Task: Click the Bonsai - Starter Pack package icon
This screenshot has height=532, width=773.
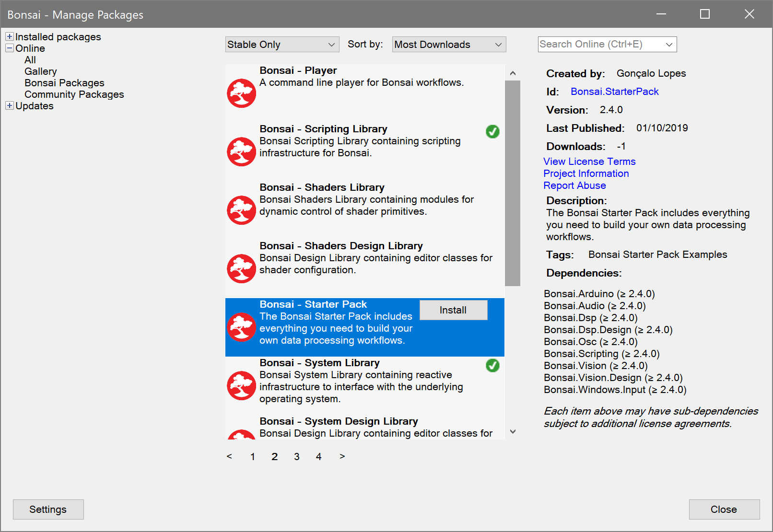Action: click(241, 327)
